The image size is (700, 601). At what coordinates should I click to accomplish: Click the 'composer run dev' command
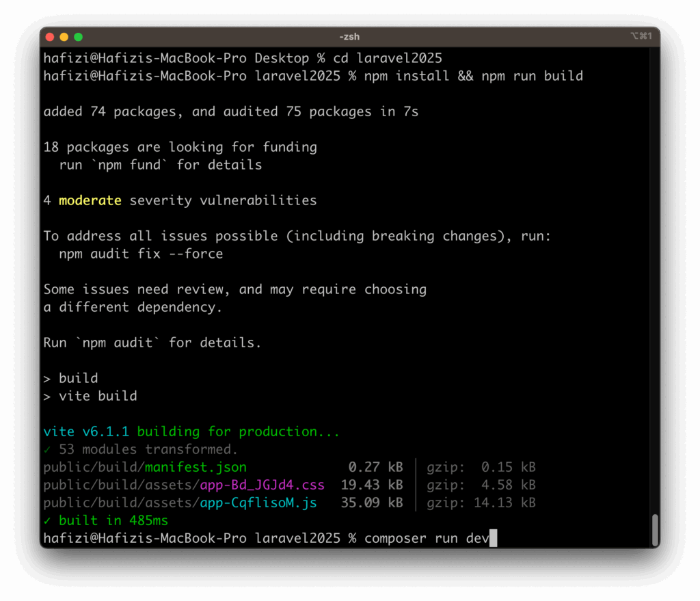click(x=427, y=539)
